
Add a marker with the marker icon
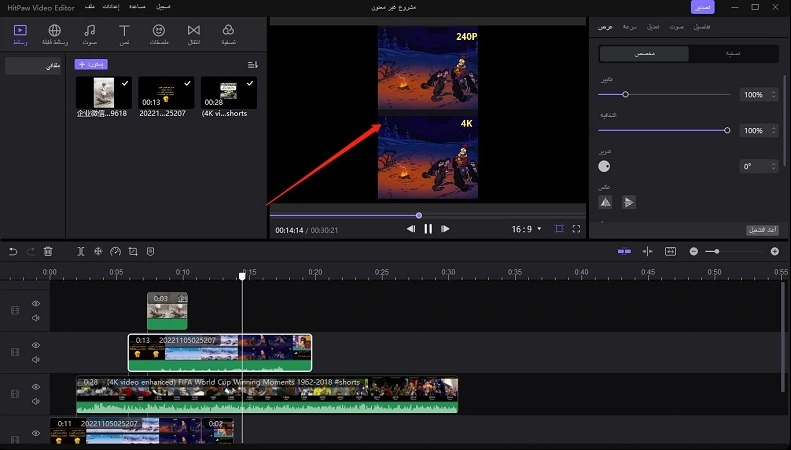(x=150, y=251)
